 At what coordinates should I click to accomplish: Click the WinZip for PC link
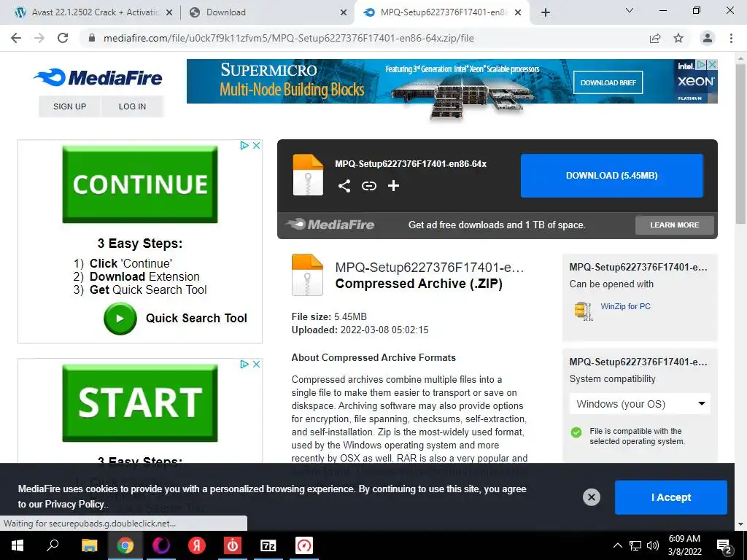(x=625, y=306)
